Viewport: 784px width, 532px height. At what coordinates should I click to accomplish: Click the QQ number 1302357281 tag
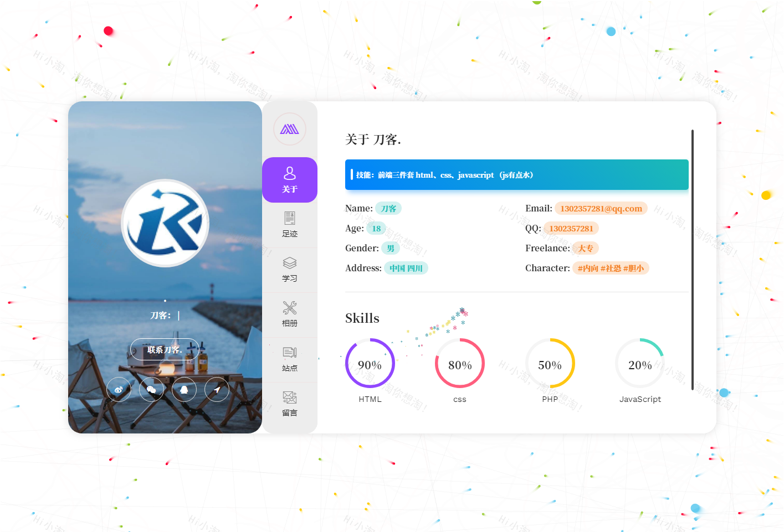[571, 229]
